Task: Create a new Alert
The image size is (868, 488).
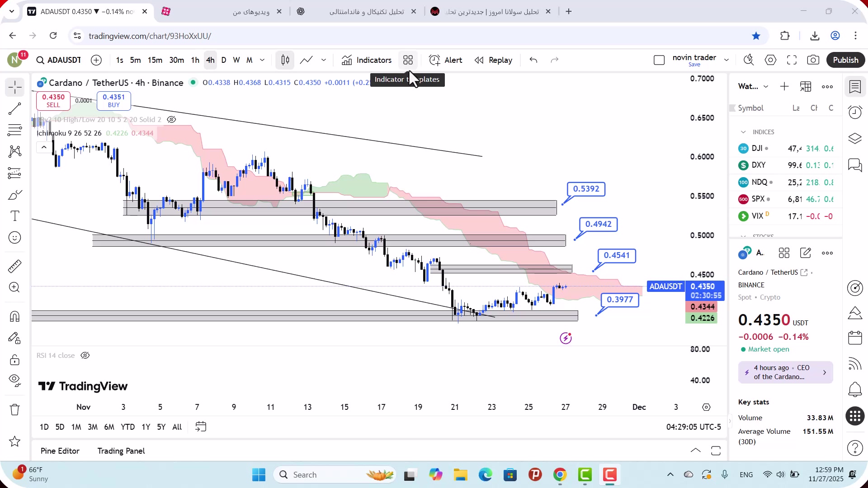Action: [446, 60]
